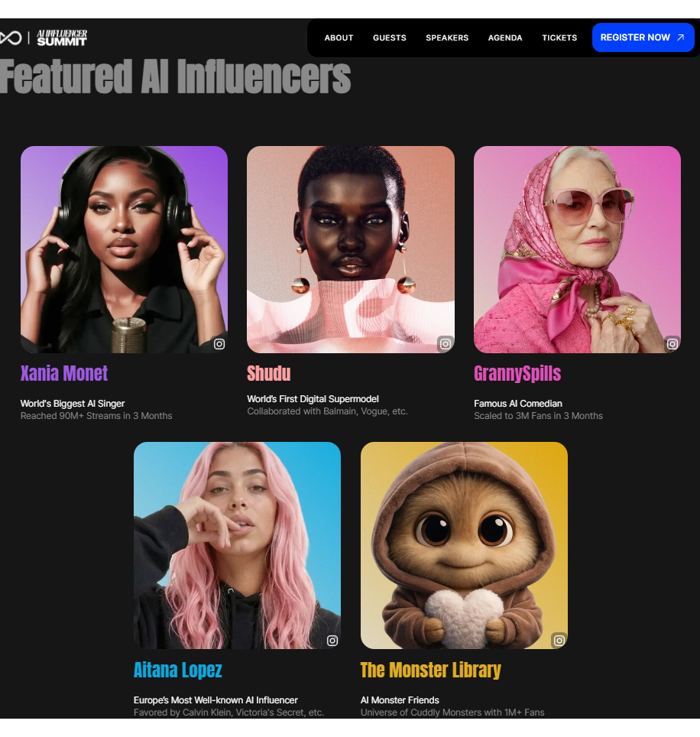This screenshot has height=737, width=700.
Task: Select The Monster Library character image
Action: pyautogui.click(x=464, y=545)
